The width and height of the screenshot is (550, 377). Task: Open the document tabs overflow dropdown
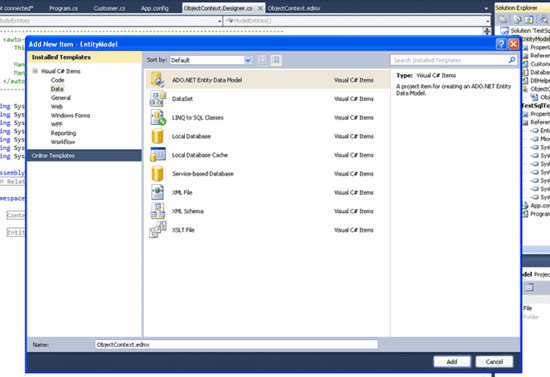click(x=486, y=8)
